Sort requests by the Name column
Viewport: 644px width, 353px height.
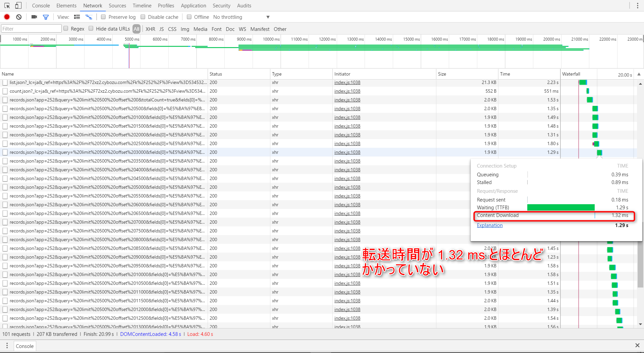(x=104, y=74)
